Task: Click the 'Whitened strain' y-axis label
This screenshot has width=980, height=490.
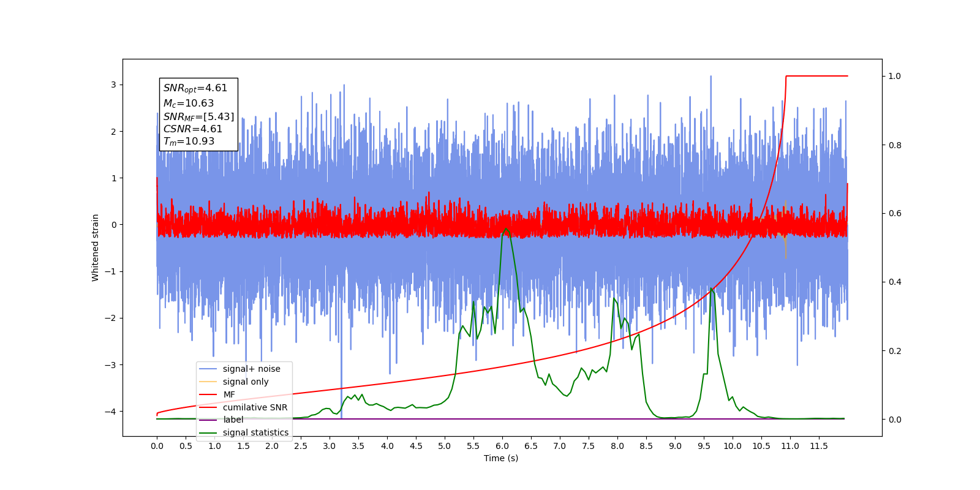Action: point(95,247)
